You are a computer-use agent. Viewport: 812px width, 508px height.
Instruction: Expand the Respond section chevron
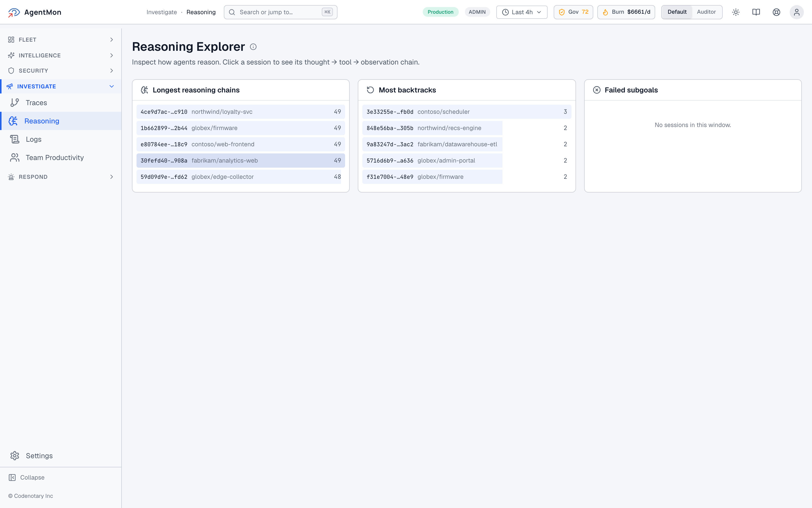click(112, 177)
